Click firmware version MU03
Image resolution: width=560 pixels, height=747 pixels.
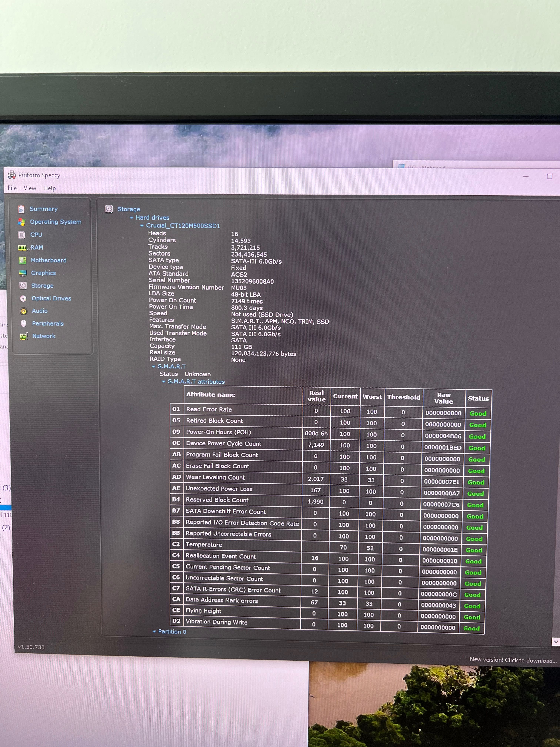239,288
